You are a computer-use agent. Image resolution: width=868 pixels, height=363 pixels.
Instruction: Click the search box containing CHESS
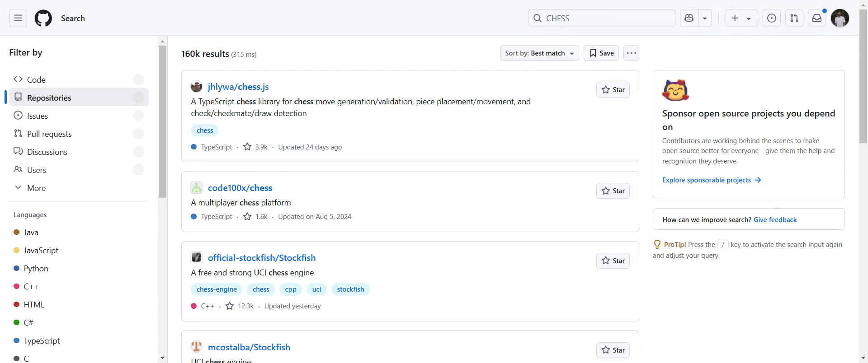(x=602, y=18)
